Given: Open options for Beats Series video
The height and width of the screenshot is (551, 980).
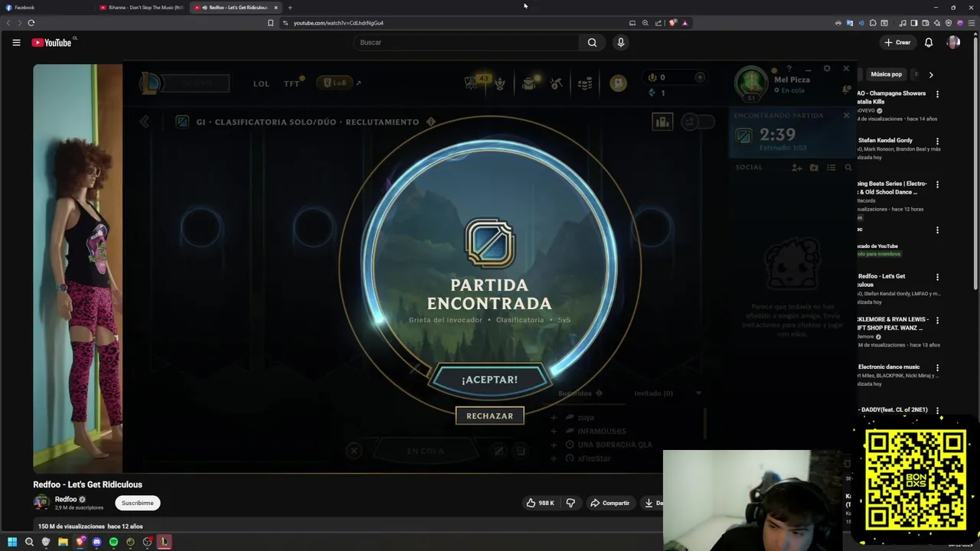Looking at the screenshot, I should pyautogui.click(x=937, y=184).
